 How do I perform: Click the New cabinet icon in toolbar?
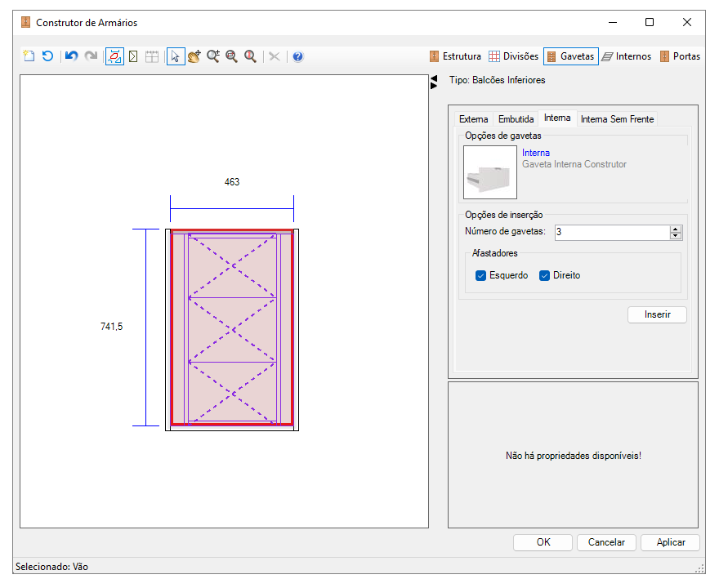pos(29,56)
